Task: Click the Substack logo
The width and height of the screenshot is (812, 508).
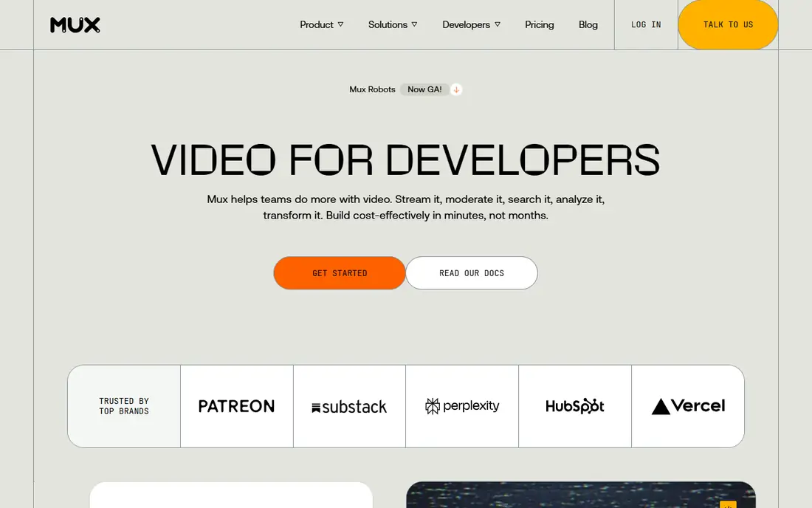Action: click(x=349, y=407)
